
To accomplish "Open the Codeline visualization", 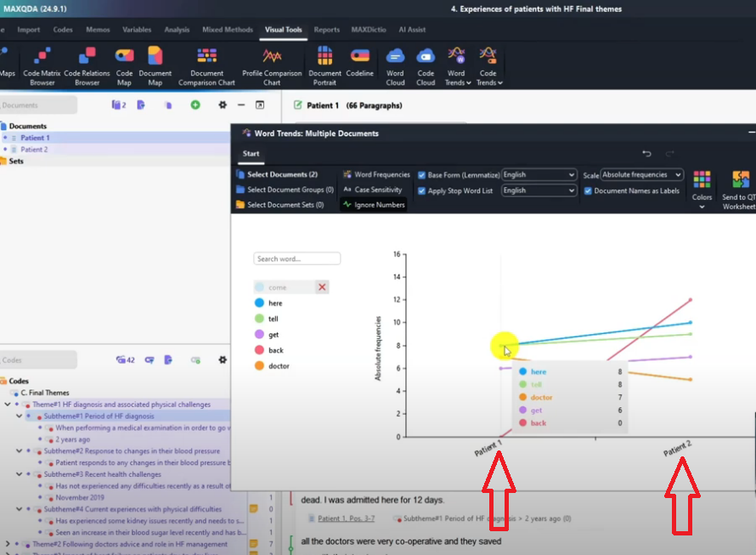I will pos(359,62).
